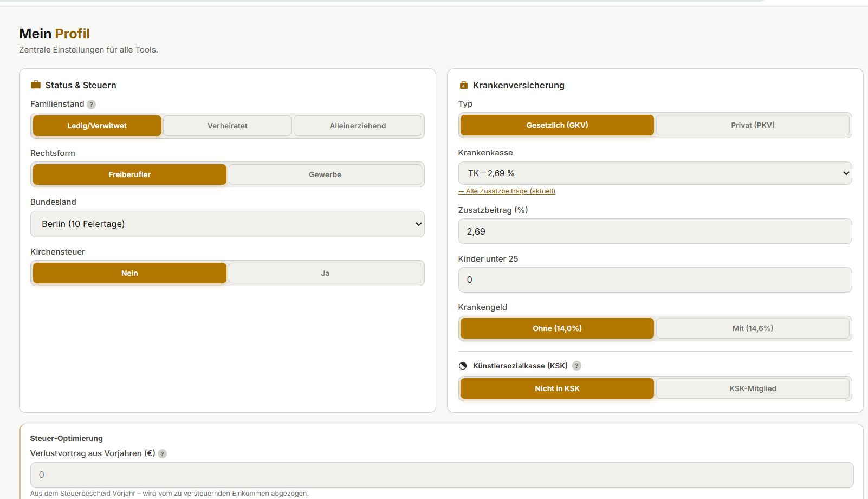Click the Zusatzbeitrag (%) input field
This screenshot has height=499, width=868.
click(x=655, y=231)
